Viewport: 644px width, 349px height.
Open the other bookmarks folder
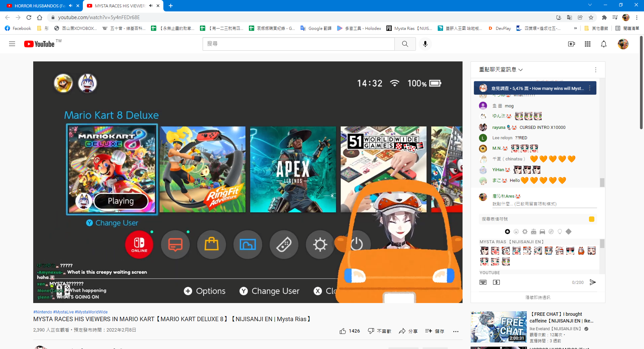596,28
